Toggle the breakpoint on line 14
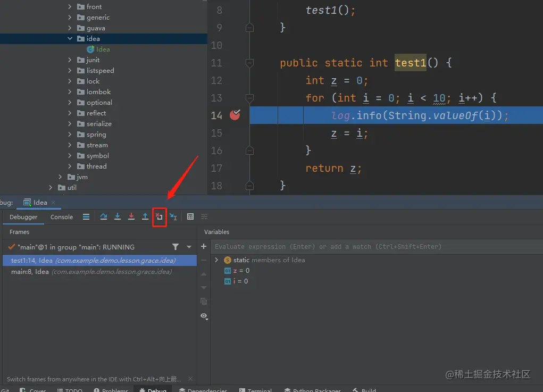The width and height of the screenshot is (543, 392). tap(235, 115)
